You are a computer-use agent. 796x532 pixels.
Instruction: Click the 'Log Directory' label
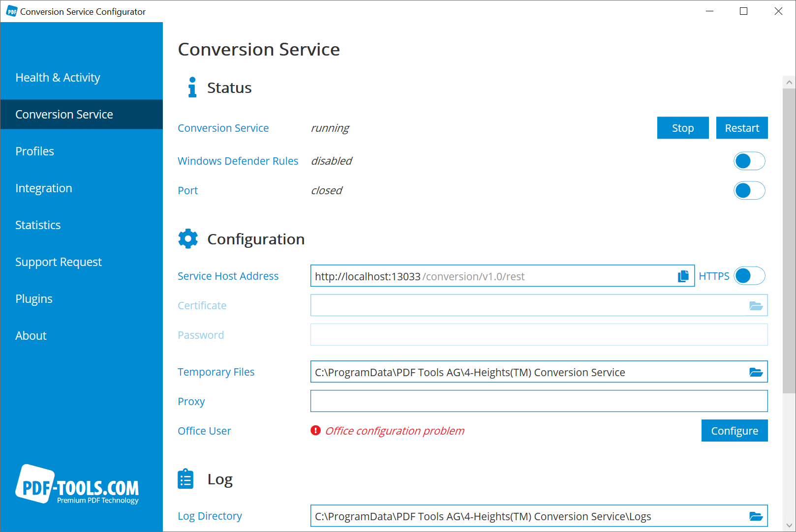tap(210, 516)
